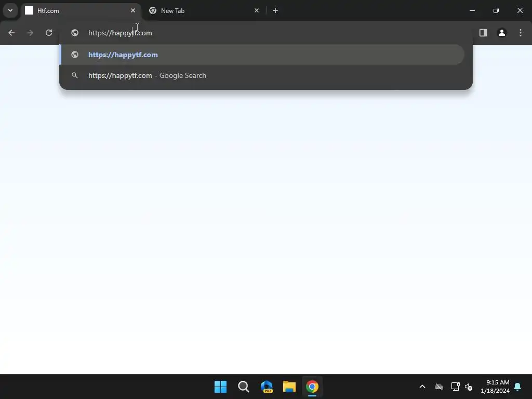Restore down the Chrome window

click(496, 10)
